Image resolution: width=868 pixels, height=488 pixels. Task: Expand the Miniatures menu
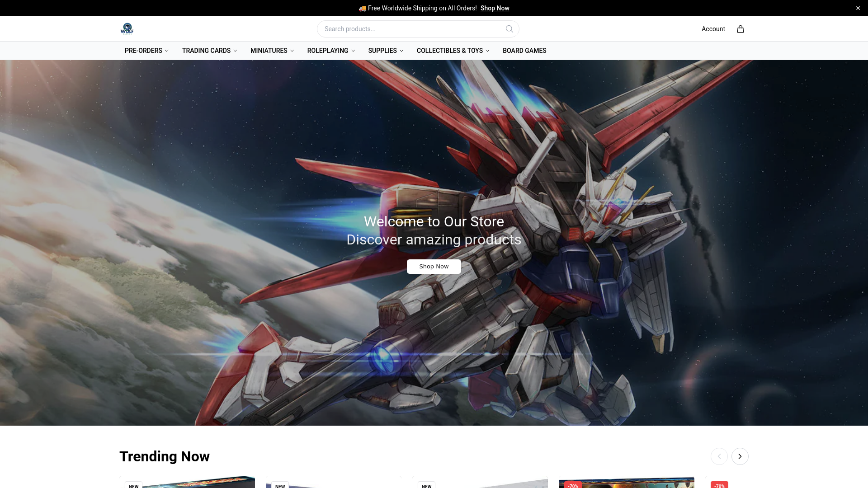[x=272, y=51]
